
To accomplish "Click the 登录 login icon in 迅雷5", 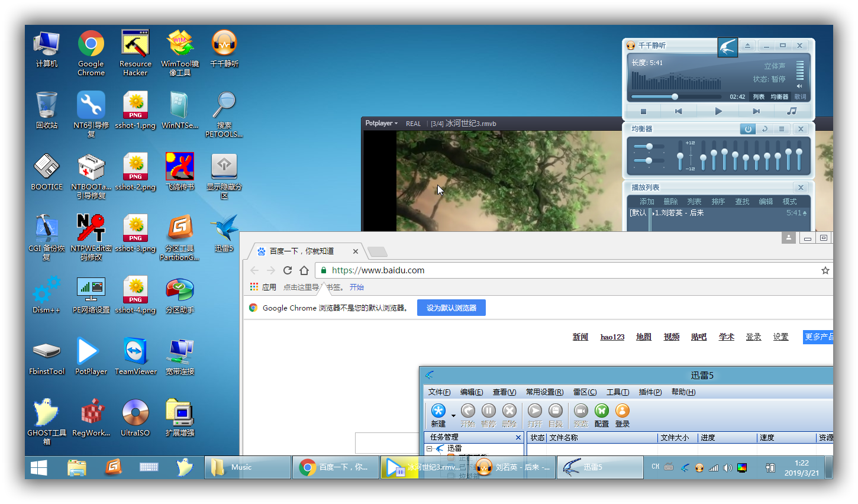I will click(x=622, y=415).
